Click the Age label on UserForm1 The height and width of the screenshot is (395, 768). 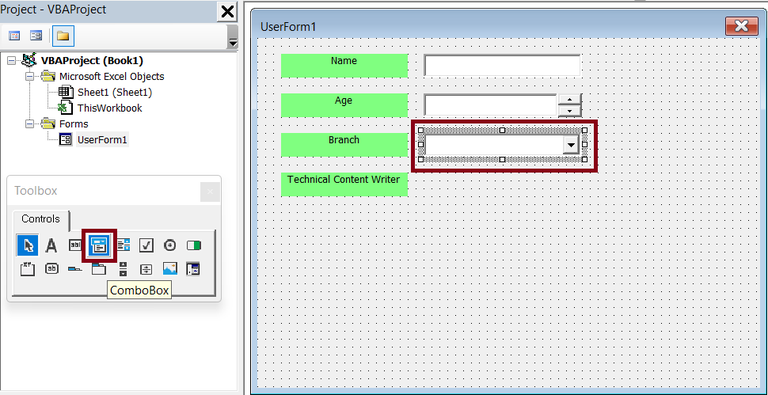click(x=344, y=105)
